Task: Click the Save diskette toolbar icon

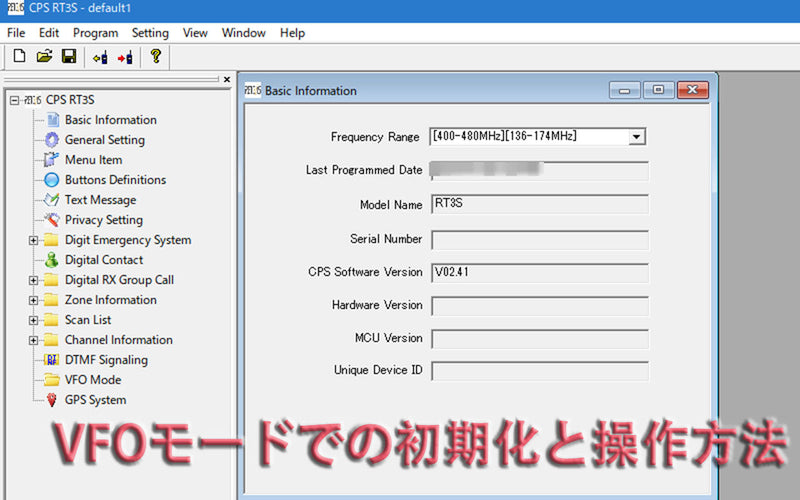Action: pos(69,57)
